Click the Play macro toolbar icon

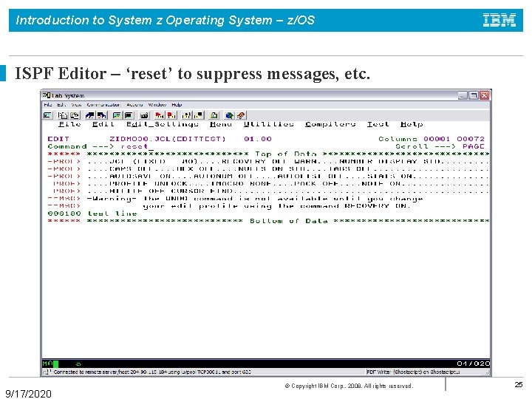[x=187, y=115]
